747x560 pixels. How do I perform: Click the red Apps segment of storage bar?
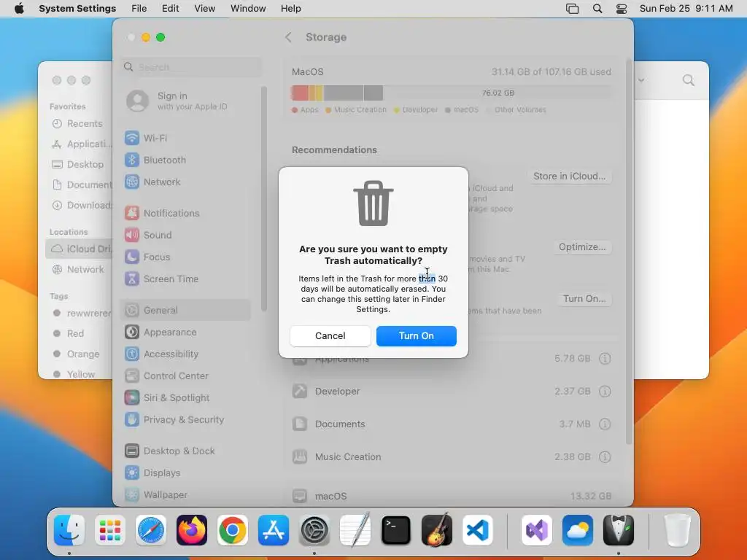click(300, 93)
